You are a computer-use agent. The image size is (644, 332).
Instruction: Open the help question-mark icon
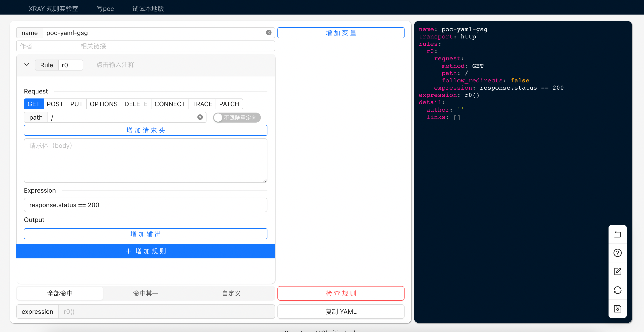[617, 253]
